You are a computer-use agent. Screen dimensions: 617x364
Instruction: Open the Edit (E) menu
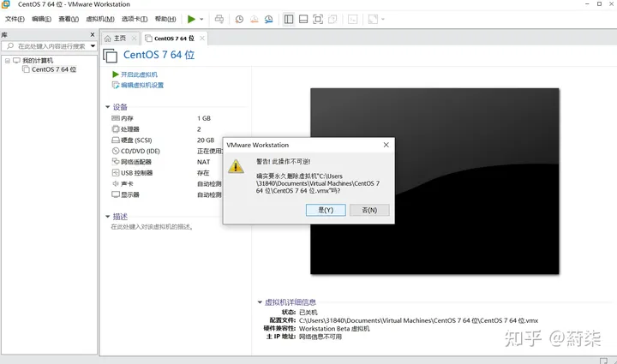click(41, 19)
